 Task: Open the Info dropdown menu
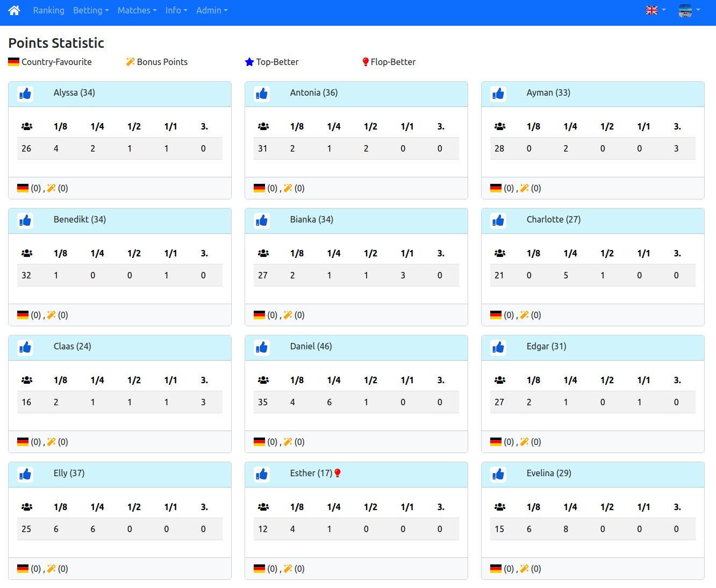176,10
